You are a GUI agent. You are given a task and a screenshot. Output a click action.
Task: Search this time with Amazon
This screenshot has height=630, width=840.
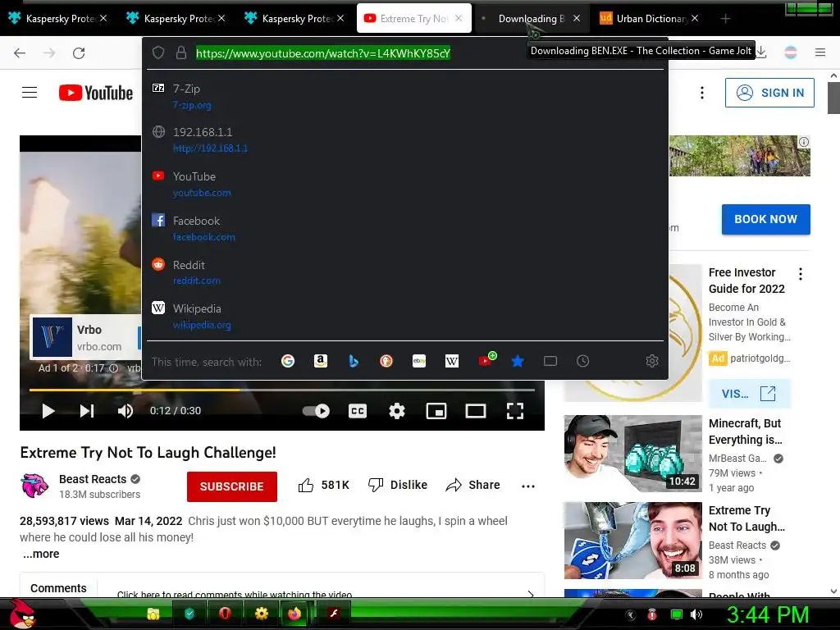[x=321, y=361]
